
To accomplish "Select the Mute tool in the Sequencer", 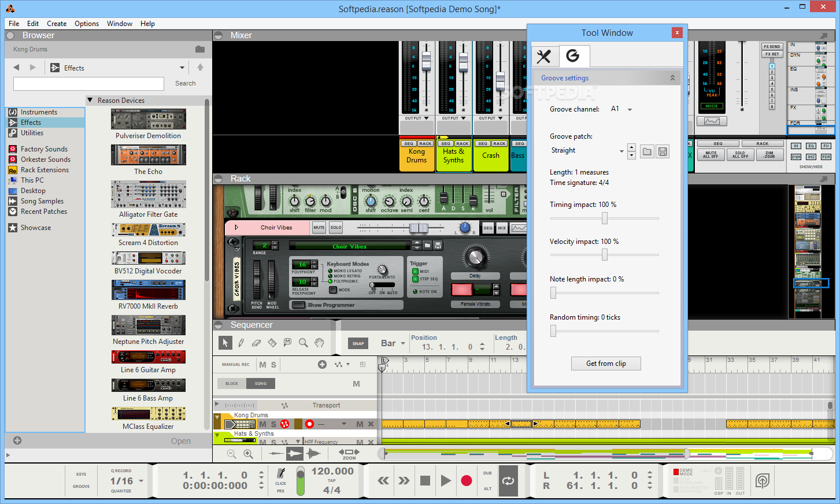I will (x=287, y=343).
